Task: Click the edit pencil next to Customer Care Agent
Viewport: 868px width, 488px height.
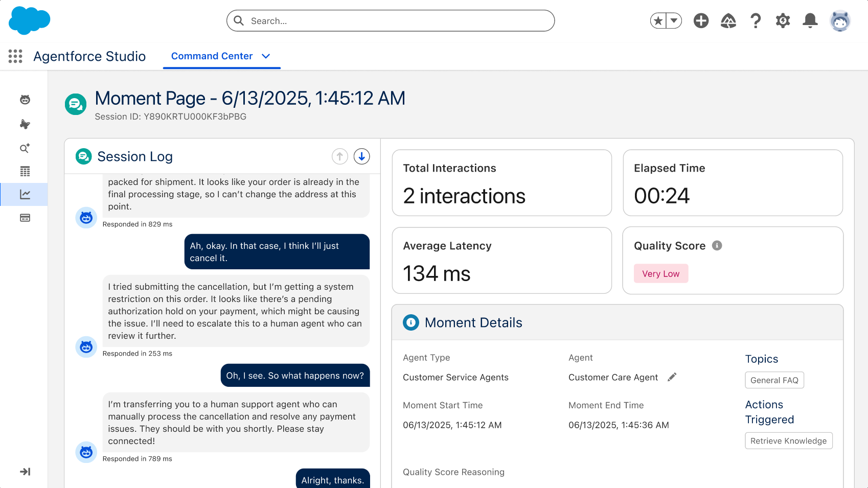Action: (x=672, y=377)
